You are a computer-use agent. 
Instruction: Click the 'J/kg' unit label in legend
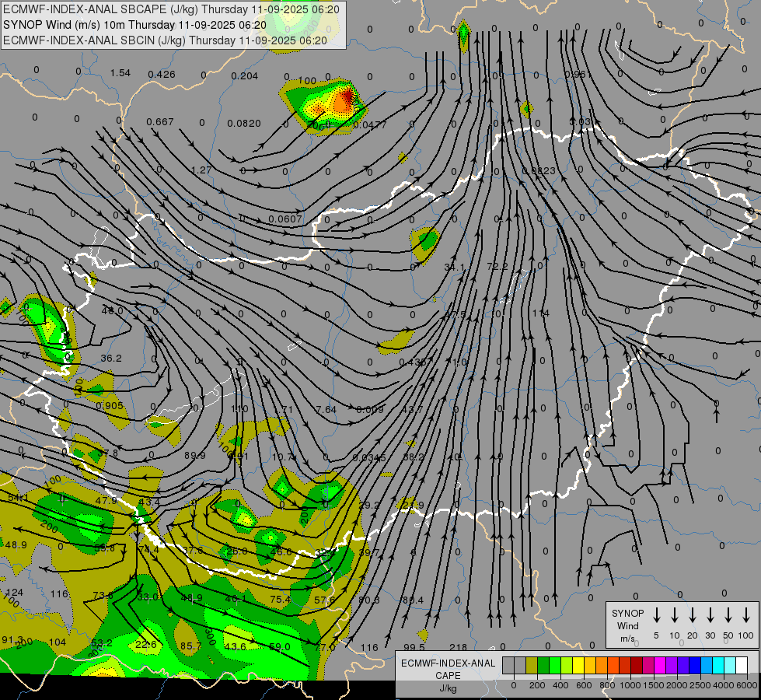[448, 688]
